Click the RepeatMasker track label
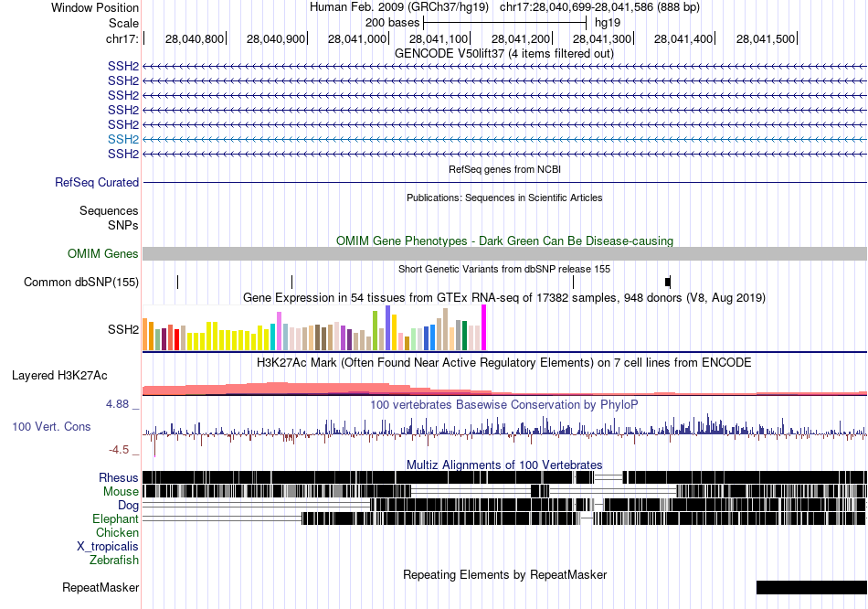Viewport: 868px width, 609px height. point(101,587)
